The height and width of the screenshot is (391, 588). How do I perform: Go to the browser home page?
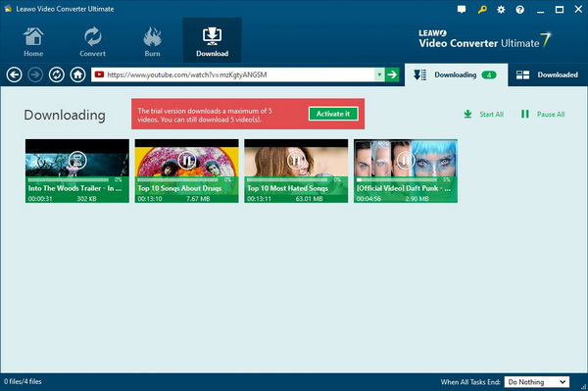pos(77,75)
